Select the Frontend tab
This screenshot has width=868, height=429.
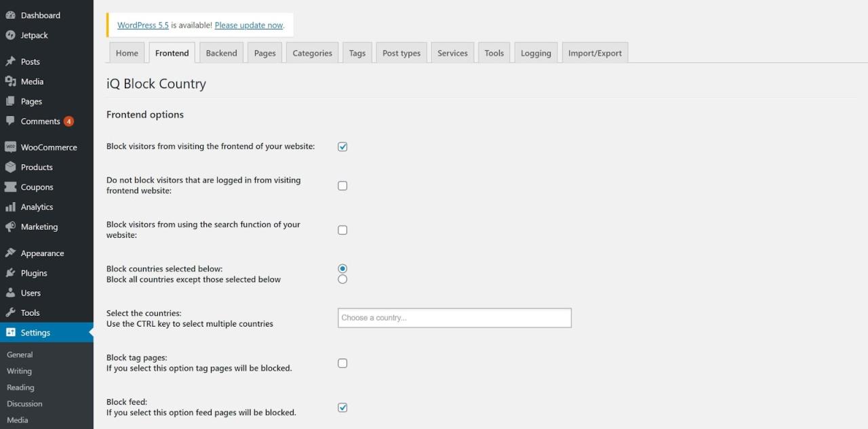pos(172,53)
